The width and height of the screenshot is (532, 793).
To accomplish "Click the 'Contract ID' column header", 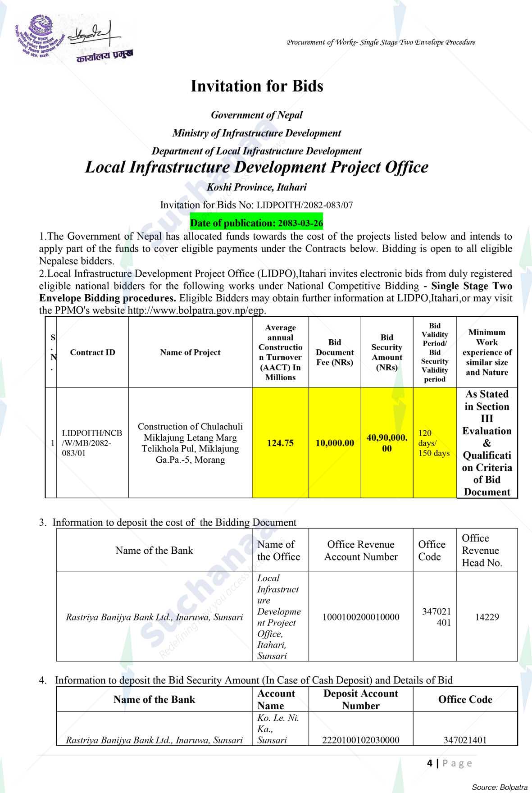I will pos(92,352).
